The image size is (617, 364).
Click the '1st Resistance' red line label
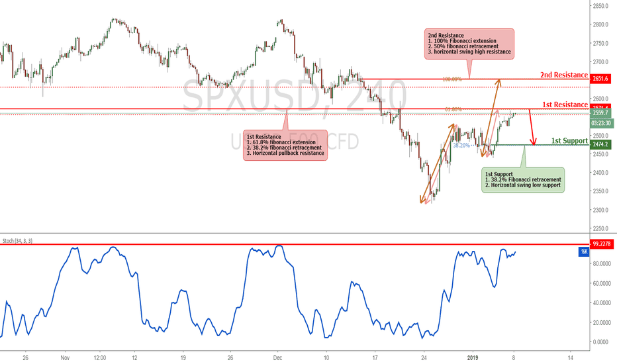(565, 105)
